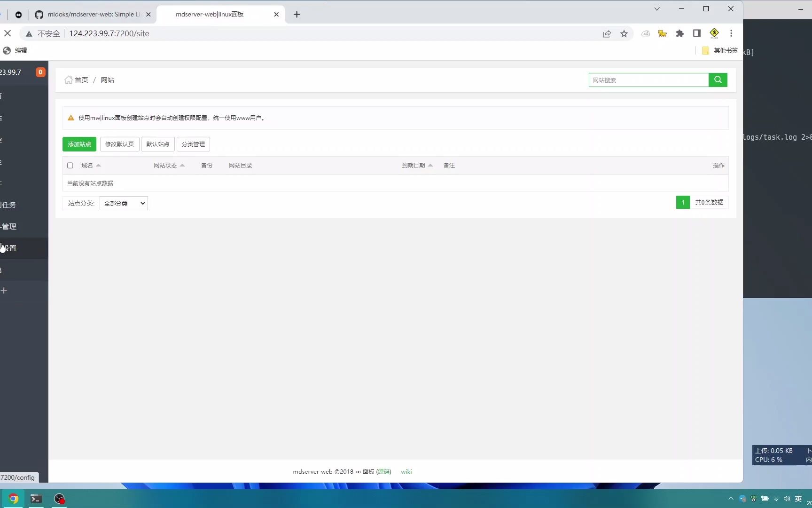Open the 管理 sidebar menu item
812x508 pixels.
23,227
